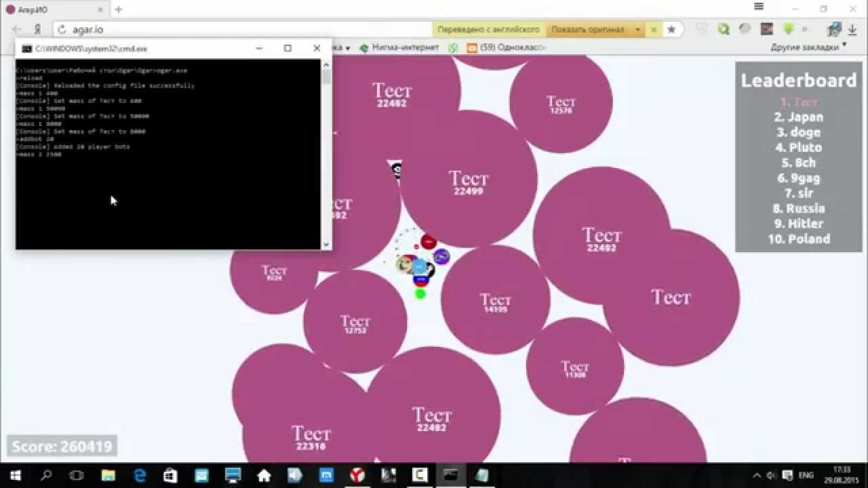The width and height of the screenshot is (868, 488).
Task: Open the translation options dropdown arrow
Action: click(637, 30)
